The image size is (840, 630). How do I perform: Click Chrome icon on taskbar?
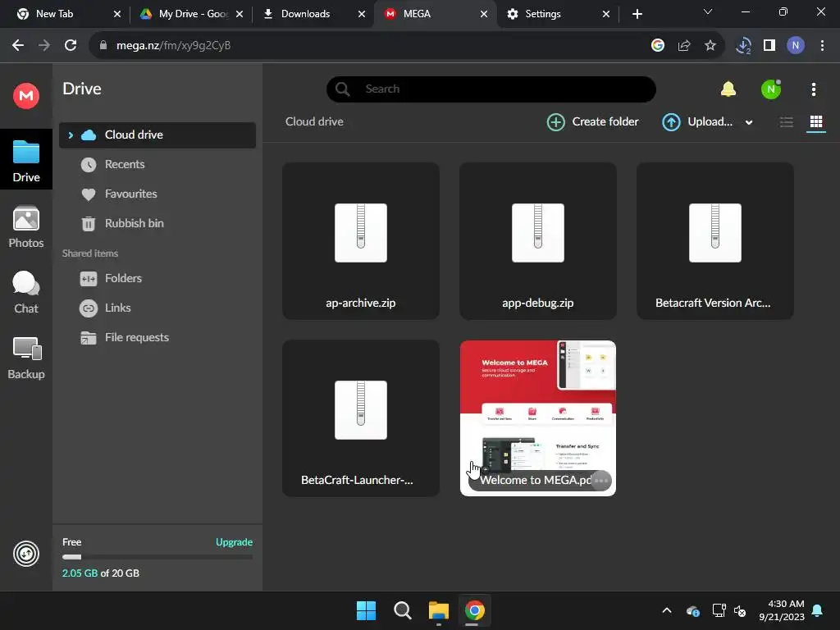(475, 610)
